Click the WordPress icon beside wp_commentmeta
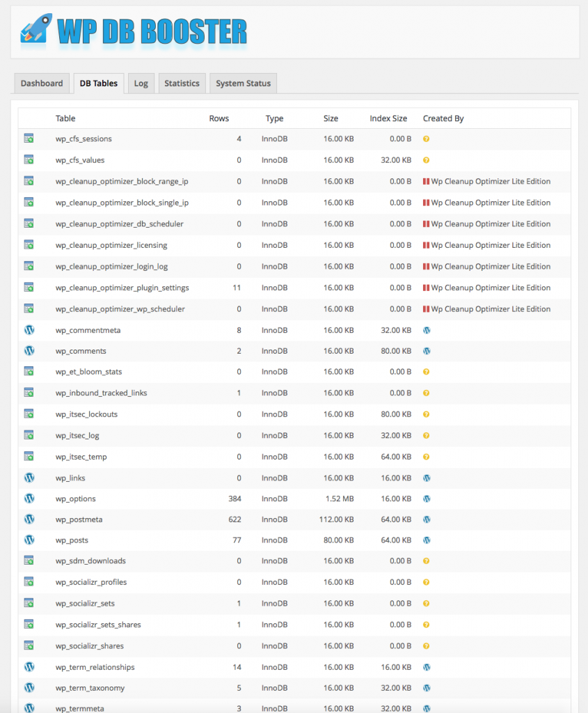The width and height of the screenshot is (588, 713). tap(29, 329)
